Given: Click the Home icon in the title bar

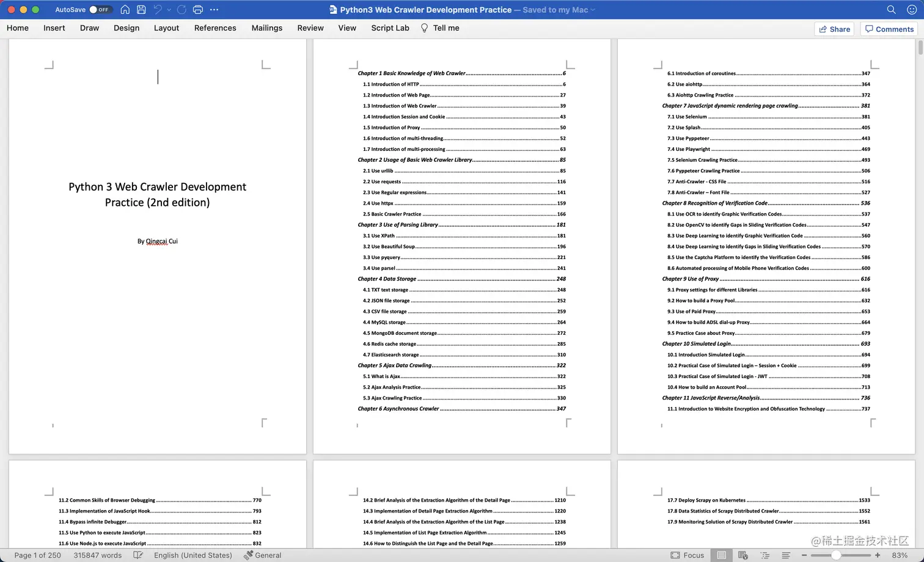Looking at the screenshot, I should (125, 10).
